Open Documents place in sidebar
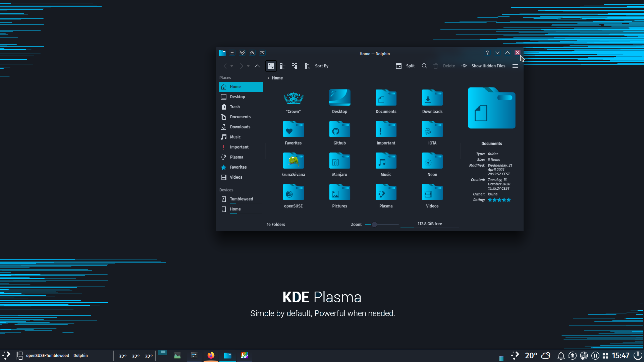The width and height of the screenshot is (644, 362). pos(241,117)
